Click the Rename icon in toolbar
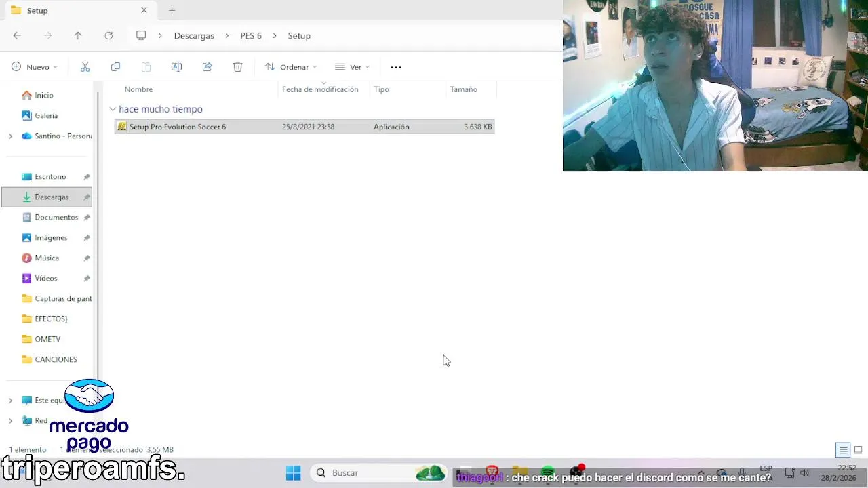Screen dimensions: 868x488 176,66
